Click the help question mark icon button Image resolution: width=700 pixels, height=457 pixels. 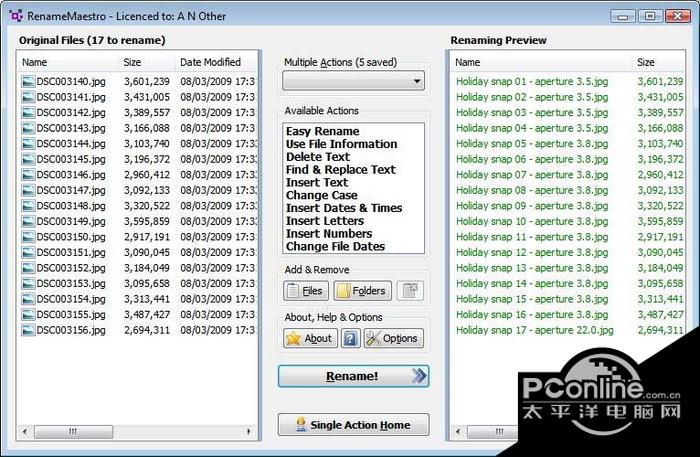point(350,338)
